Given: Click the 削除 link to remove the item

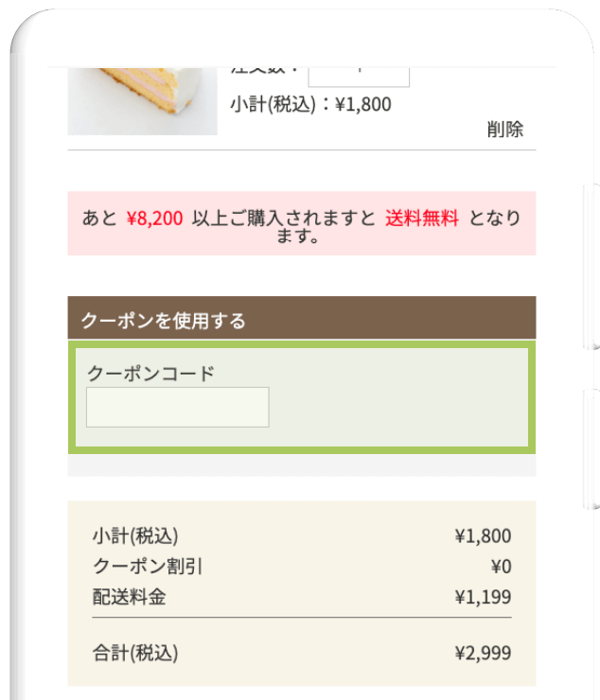Looking at the screenshot, I should click(x=504, y=130).
